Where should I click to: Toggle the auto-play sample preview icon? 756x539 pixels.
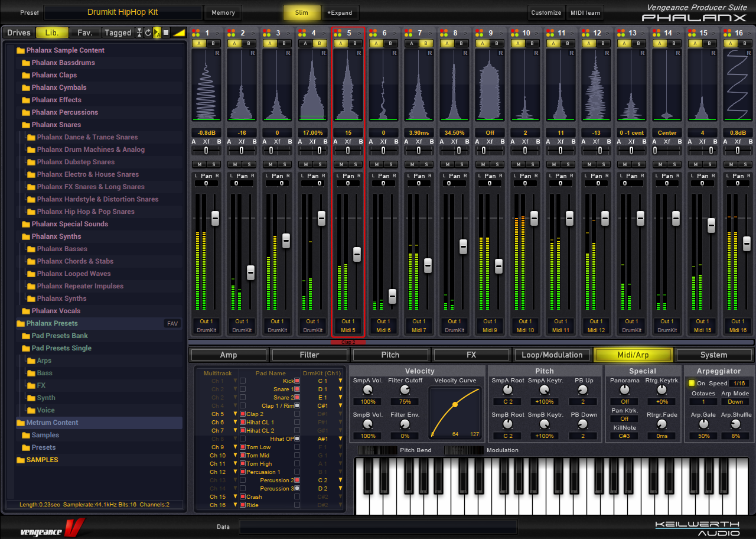157,33
